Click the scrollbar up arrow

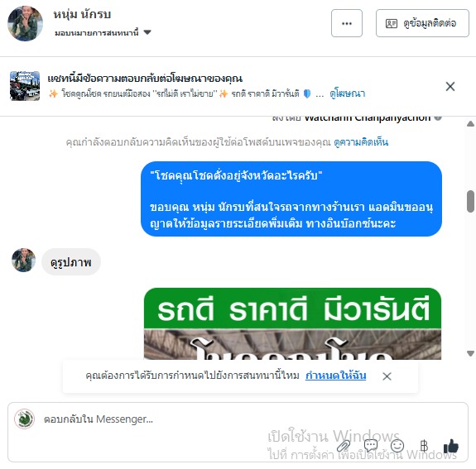tap(470, 124)
